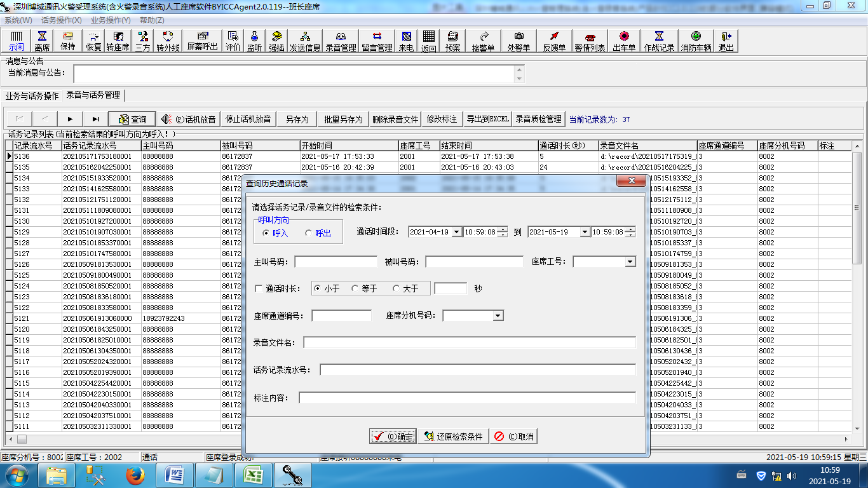Click the 主叫号码 input field

tap(336, 262)
